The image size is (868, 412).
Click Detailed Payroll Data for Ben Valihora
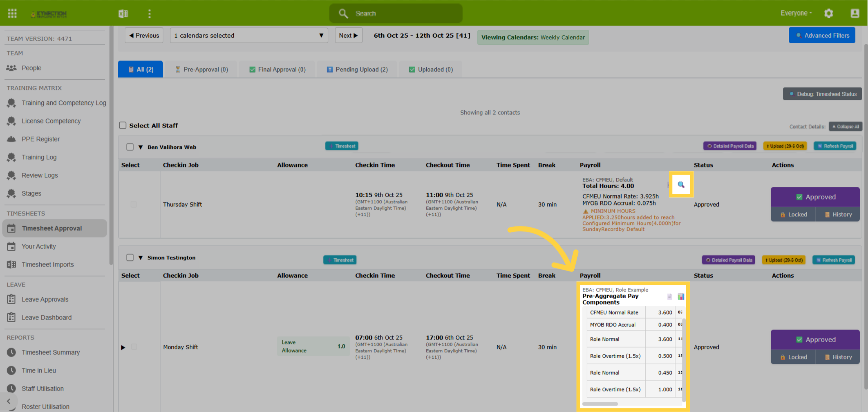(x=730, y=146)
